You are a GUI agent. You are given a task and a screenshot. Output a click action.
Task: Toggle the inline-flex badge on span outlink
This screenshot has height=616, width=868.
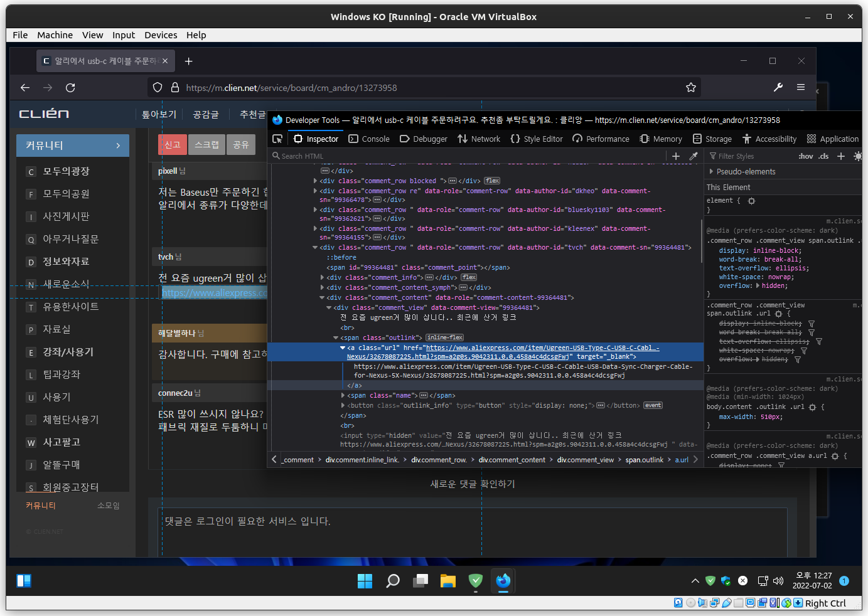444,337
